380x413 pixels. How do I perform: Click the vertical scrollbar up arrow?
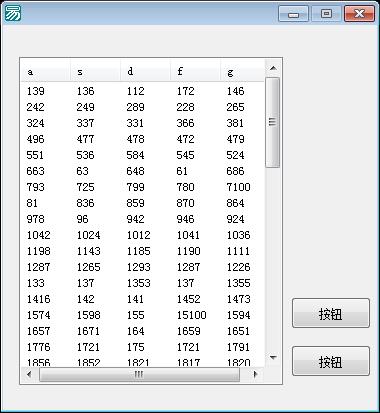tap(273, 68)
